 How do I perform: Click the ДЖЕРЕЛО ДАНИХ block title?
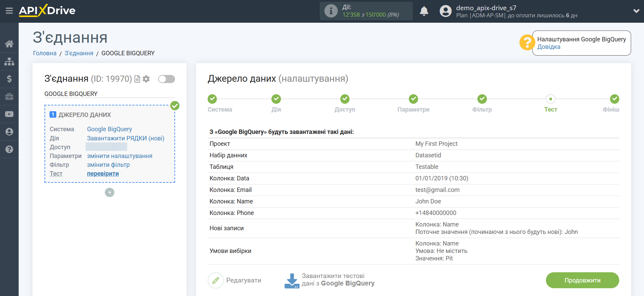click(x=84, y=115)
